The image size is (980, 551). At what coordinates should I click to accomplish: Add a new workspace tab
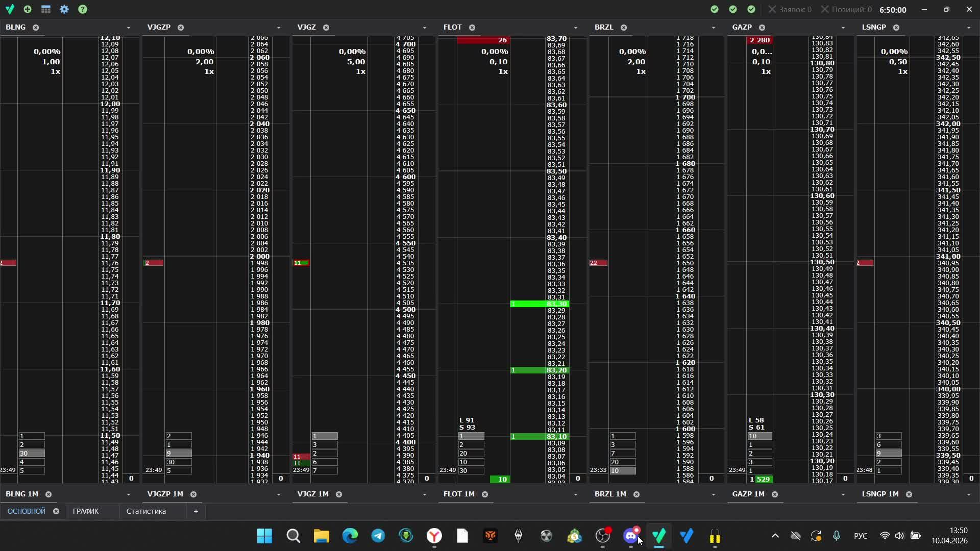pos(195,511)
